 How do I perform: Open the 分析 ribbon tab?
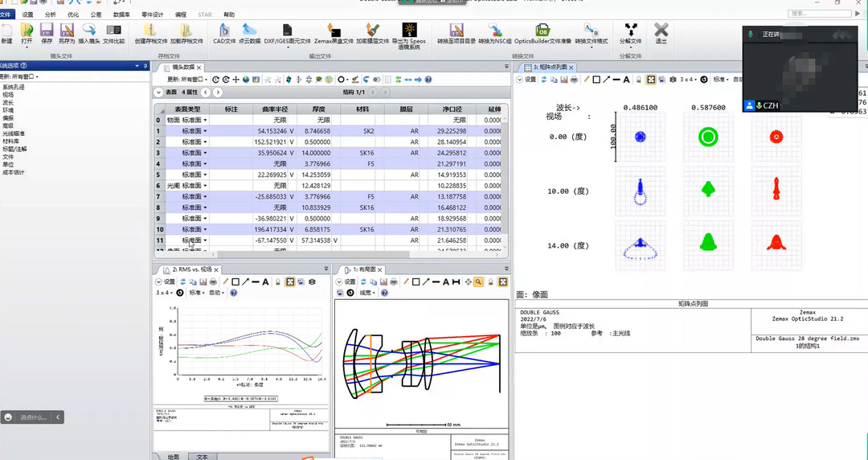click(x=50, y=14)
